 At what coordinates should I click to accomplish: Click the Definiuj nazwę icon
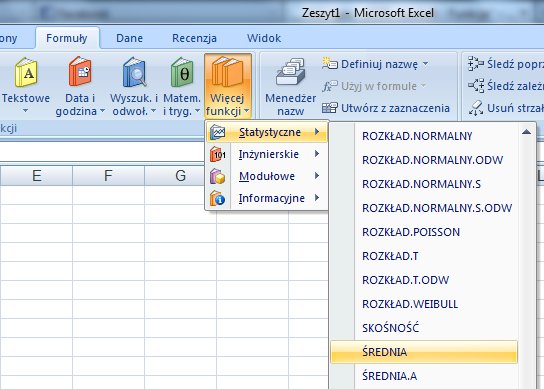[x=330, y=64]
